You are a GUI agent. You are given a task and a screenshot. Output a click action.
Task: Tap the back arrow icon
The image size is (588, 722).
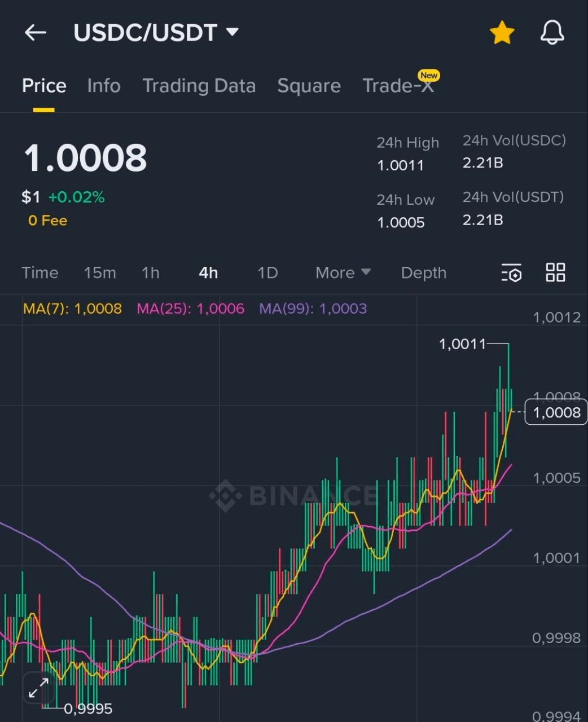click(35, 33)
